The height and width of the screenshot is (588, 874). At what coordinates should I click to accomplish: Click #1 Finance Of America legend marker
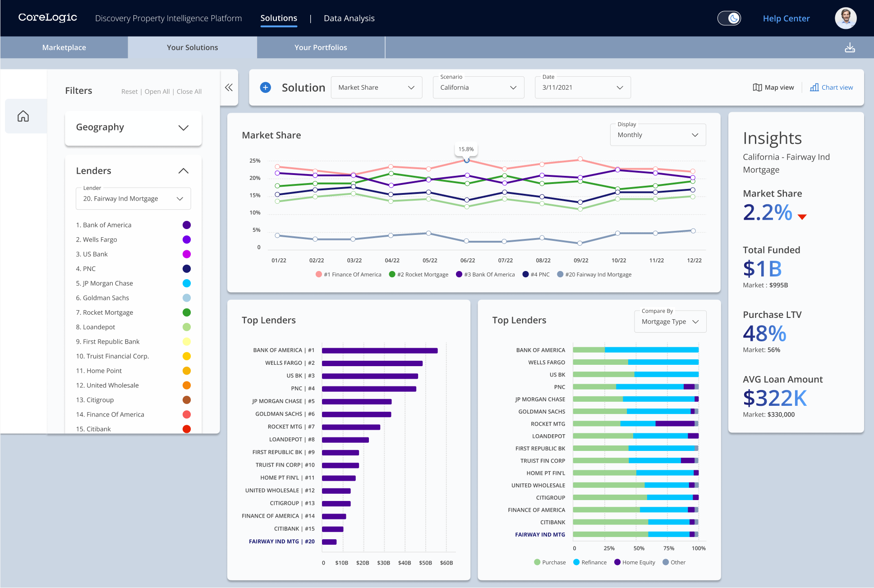point(319,274)
